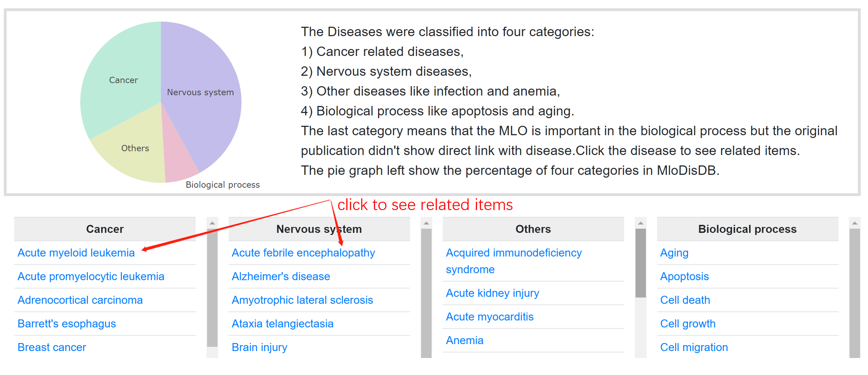
Task: Click the Others list scroll-up arrow
Action: point(640,223)
